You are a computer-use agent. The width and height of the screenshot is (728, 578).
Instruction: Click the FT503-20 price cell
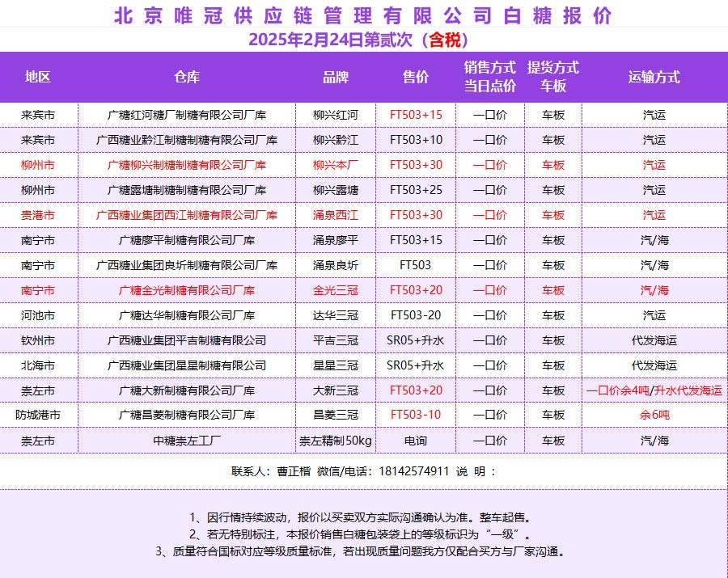tap(416, 315)
